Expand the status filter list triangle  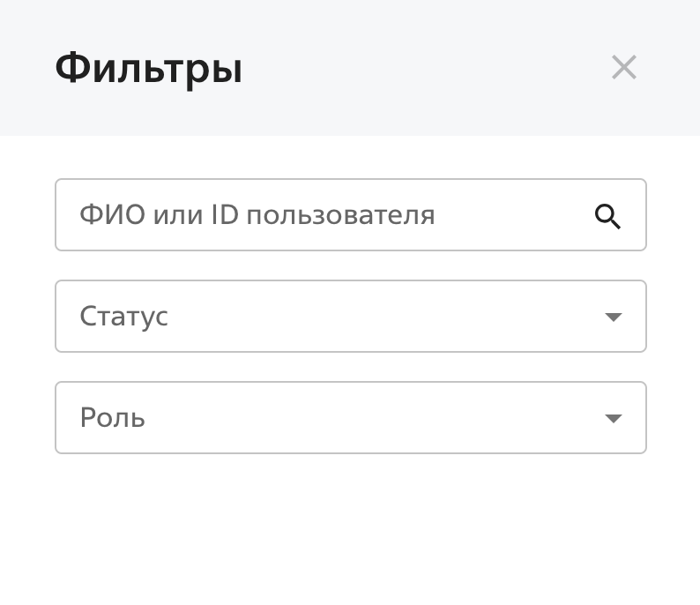point(614,317)
